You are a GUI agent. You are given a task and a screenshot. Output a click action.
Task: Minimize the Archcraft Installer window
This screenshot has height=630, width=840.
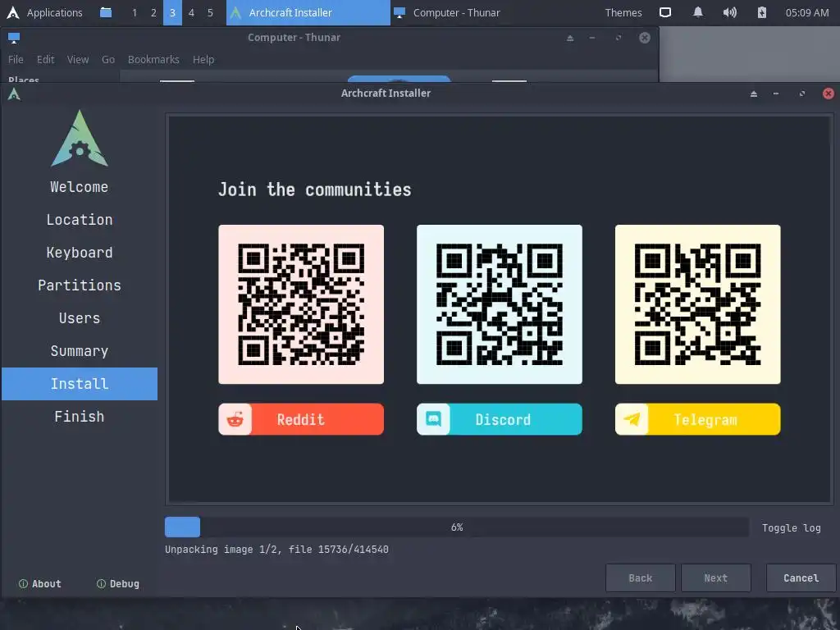[x=776, y=94]
